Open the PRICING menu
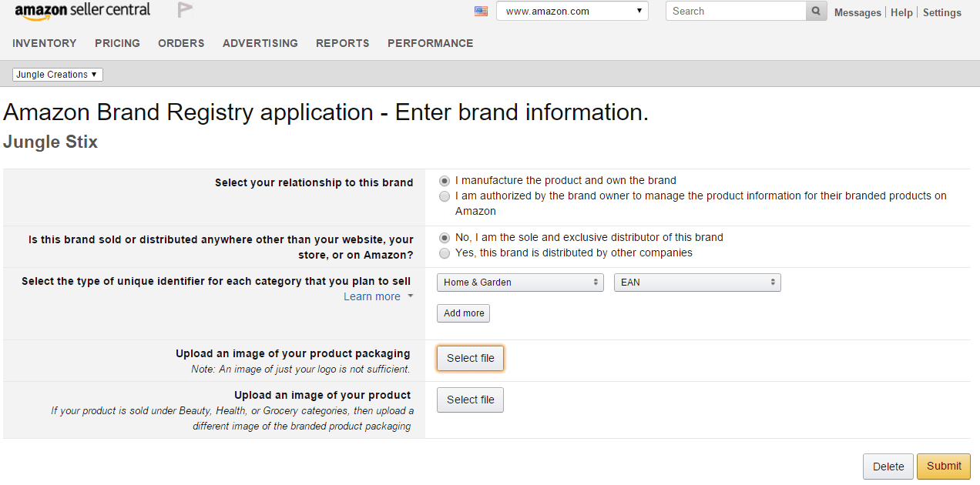 click(117, 43)
